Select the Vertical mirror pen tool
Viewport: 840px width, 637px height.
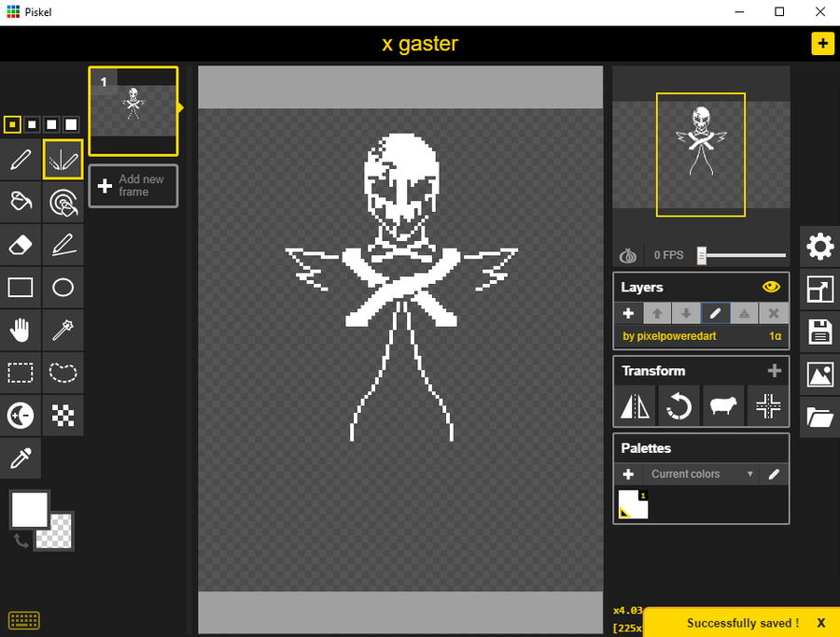pyautogui.click(x=63, y=159)
